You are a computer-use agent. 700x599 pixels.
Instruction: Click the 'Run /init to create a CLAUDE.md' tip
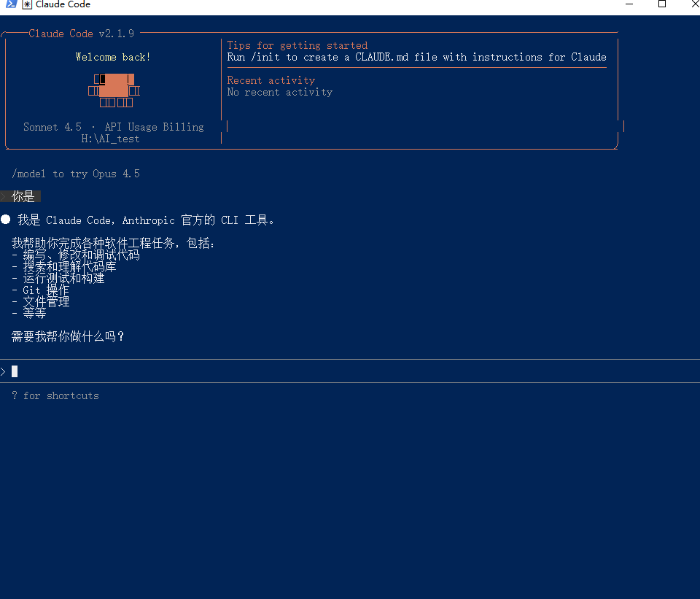pos(416,57)
